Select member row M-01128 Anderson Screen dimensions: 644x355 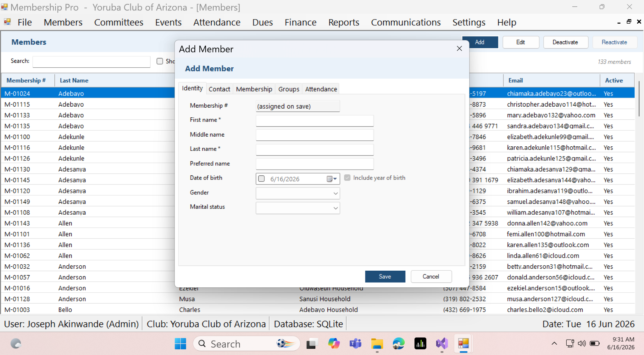coord(318,299)
